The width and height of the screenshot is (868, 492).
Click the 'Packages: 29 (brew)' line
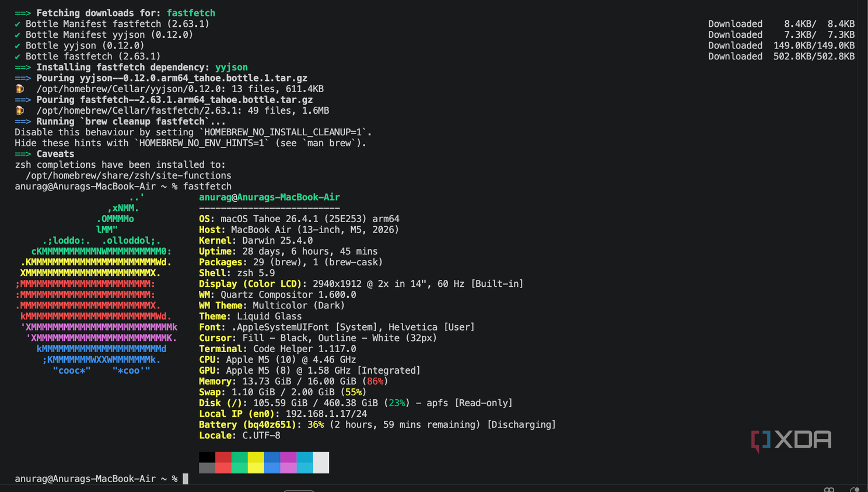[291, 262]
